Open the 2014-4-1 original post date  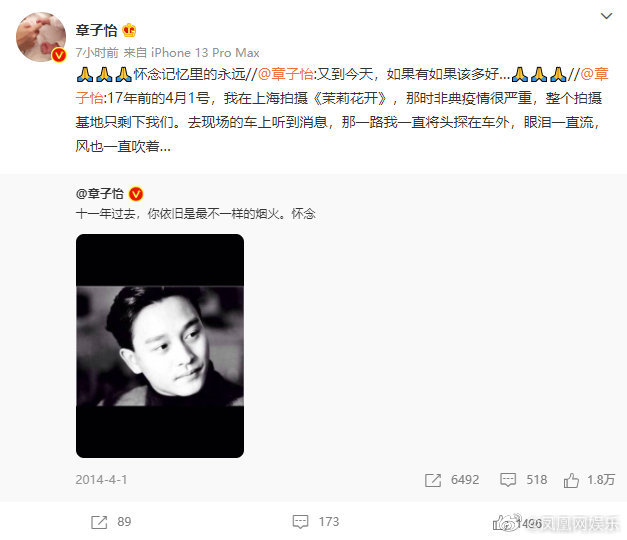(102, 480)
